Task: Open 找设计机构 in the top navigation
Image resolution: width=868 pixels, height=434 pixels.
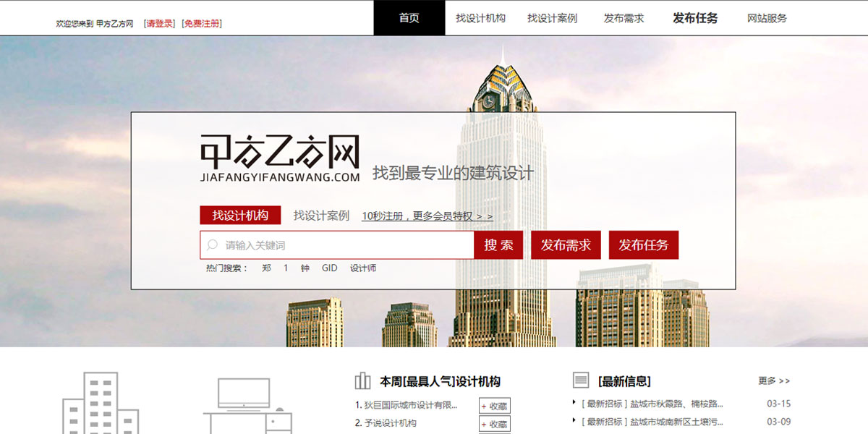Action: coord(480,18)
